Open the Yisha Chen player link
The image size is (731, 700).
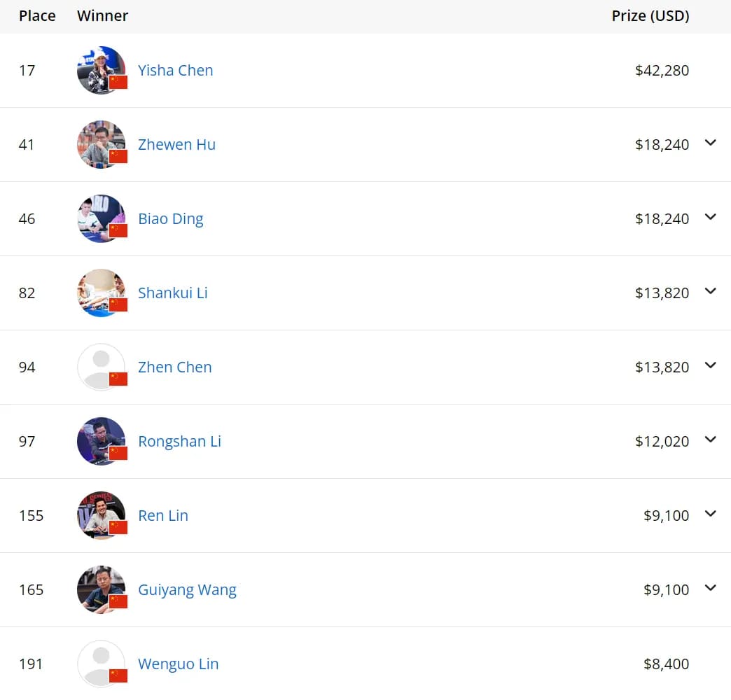(176, 70)
